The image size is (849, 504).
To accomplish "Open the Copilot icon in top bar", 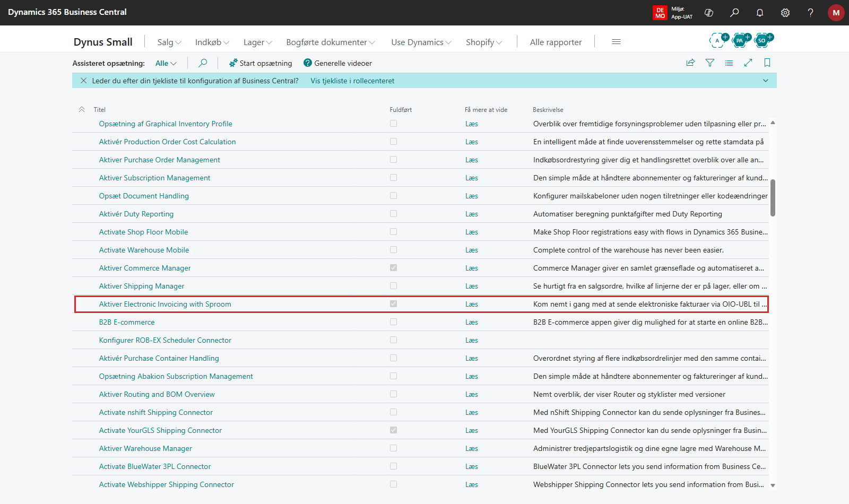I will tap(709, 13).
